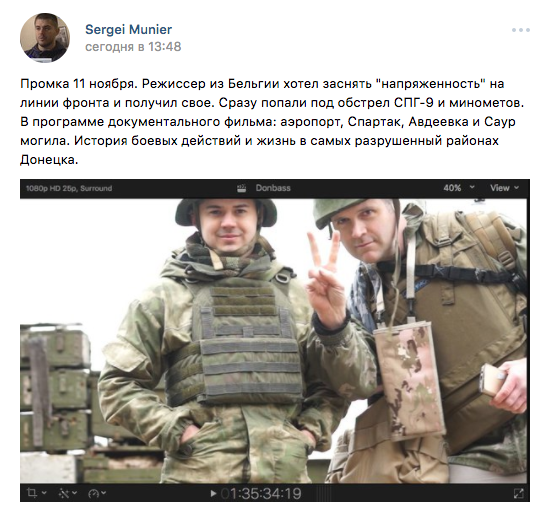This screenshot has height=514, width=546.
Task: Click the fullscreen expand icon in viewer
Action: pyautogui.click(x=518, y=493)
